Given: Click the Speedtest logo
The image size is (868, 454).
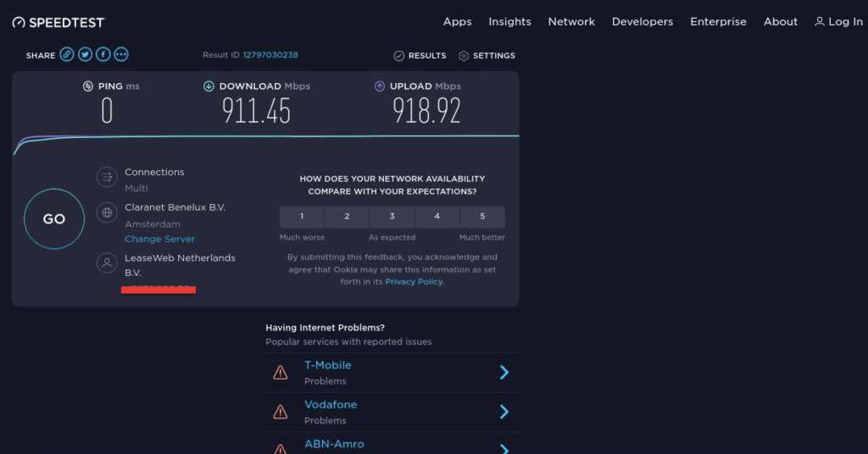Looking at the screenshot, I should pos(58,22).
